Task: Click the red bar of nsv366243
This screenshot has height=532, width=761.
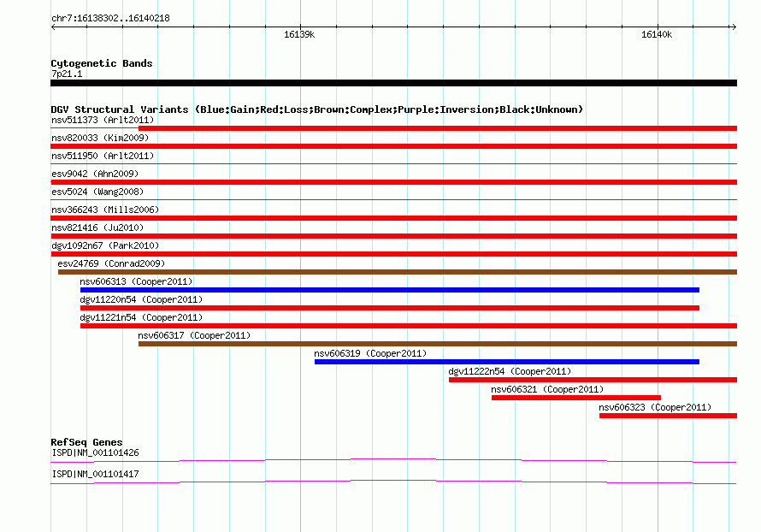Action: [393, 218]
